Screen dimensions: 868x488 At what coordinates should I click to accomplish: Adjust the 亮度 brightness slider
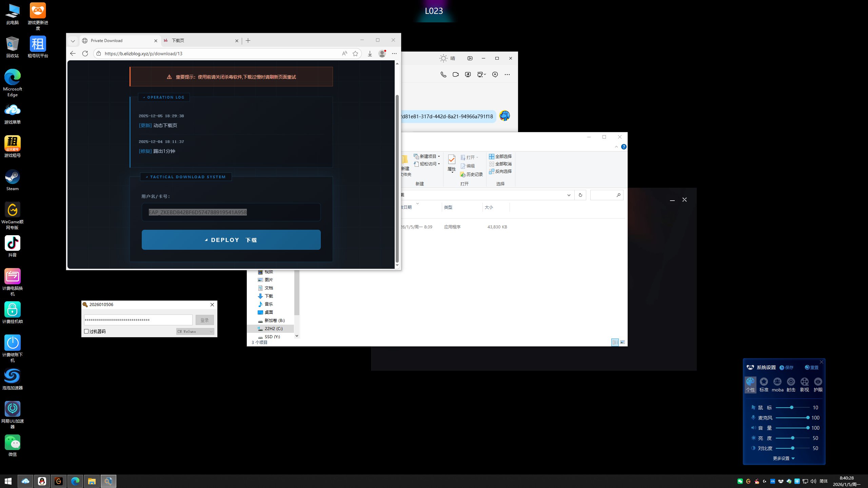792,438
